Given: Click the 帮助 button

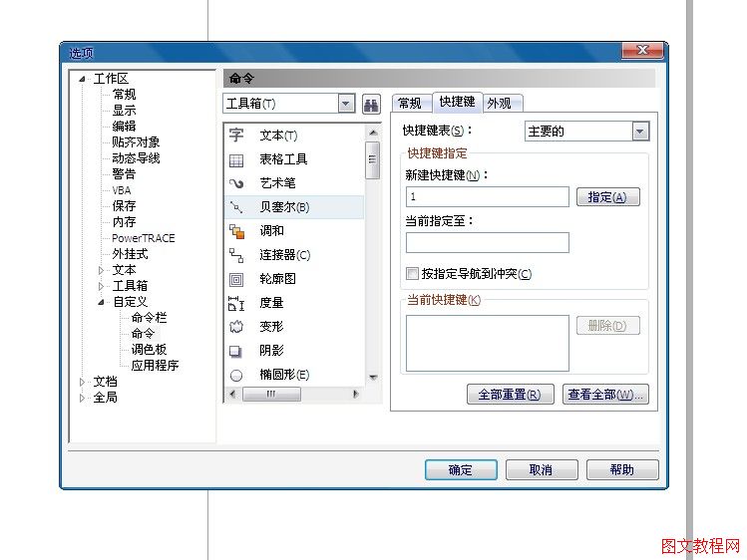Looking at the screenshot, I should [622, 470].
